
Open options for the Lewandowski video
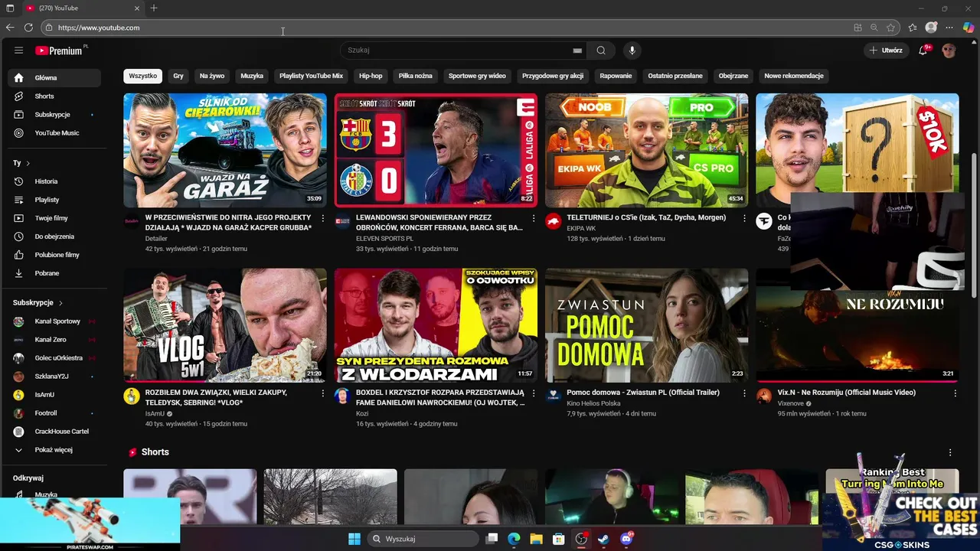[533, 218]
